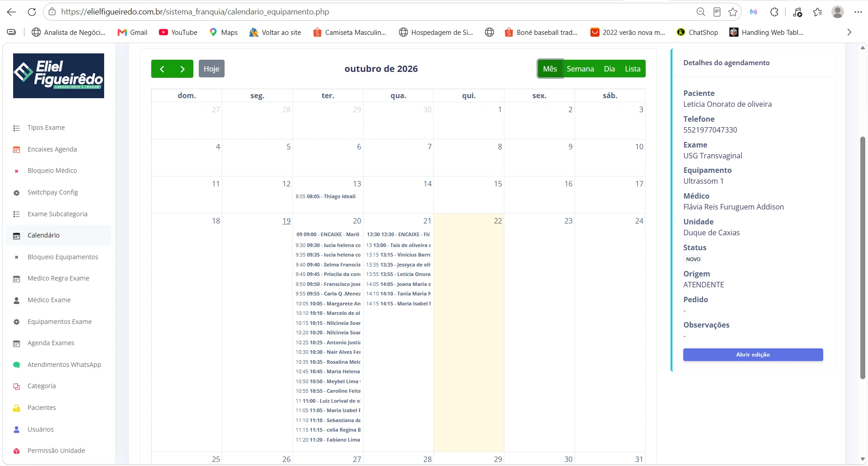Open the YouTube bookmark
This screenshot has width=868, height=466.
(x=178, y=32)
